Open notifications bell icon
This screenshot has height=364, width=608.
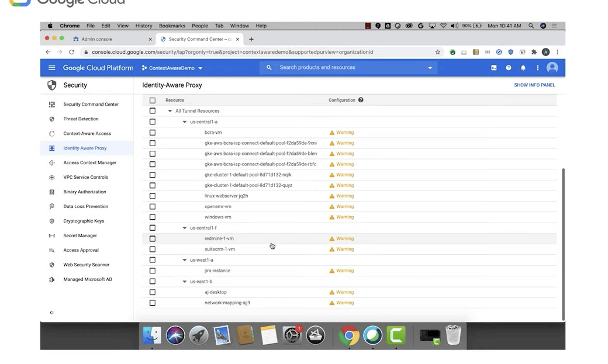tap(523, 68)
